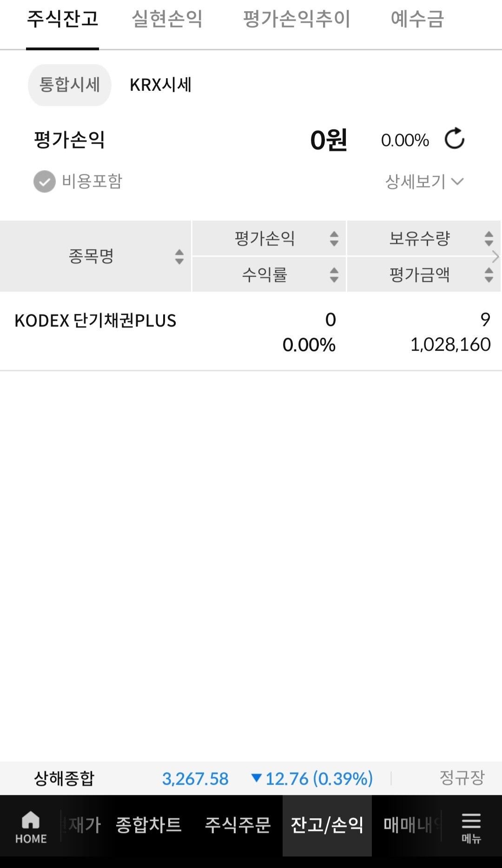This screenshot has width=502, height=868.
Task: Open the 평가손익추이 tab
Action: [296, 20]
